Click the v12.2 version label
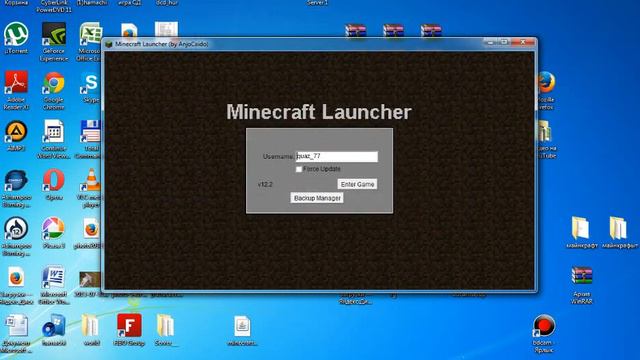 pos(265,184)
